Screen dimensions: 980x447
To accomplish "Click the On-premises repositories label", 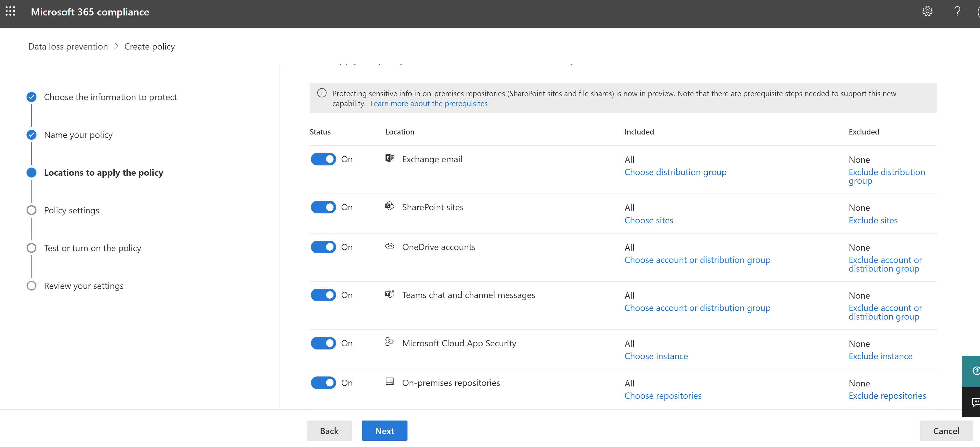I will coord(451,383).
